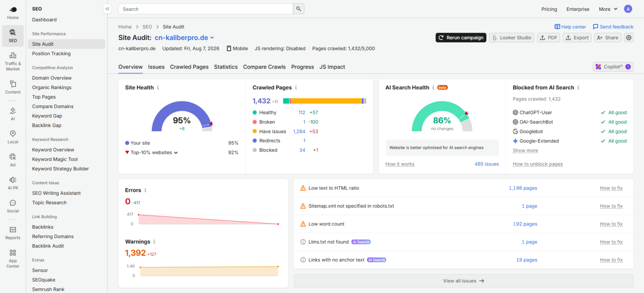Click the search magnifier button
This screenshot has height=293, width=644.
299,9
